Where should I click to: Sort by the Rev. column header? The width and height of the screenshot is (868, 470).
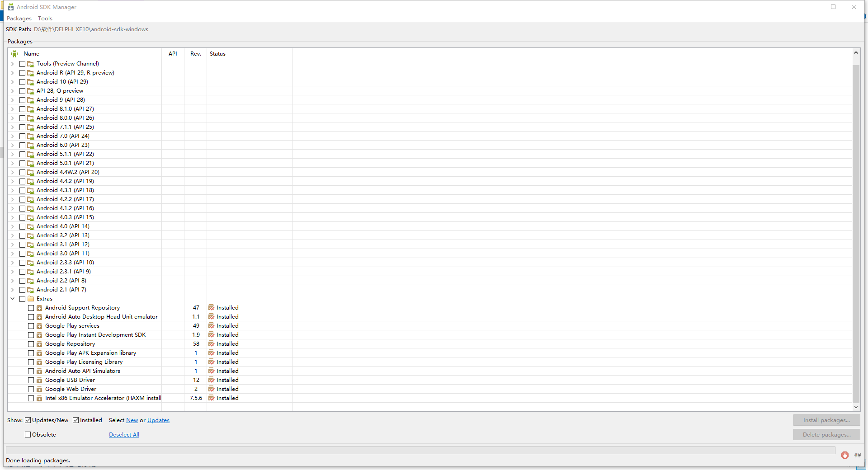[195, 54]
